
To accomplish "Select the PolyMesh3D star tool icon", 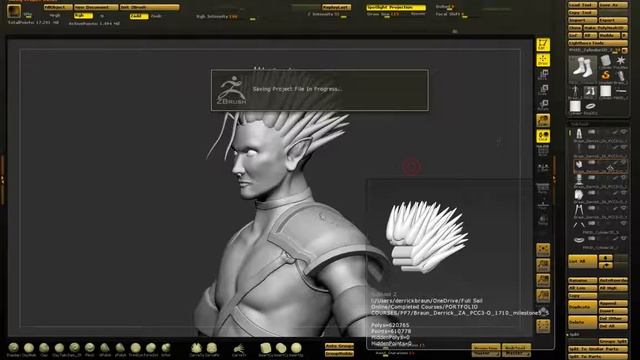I will pos(621,62).
